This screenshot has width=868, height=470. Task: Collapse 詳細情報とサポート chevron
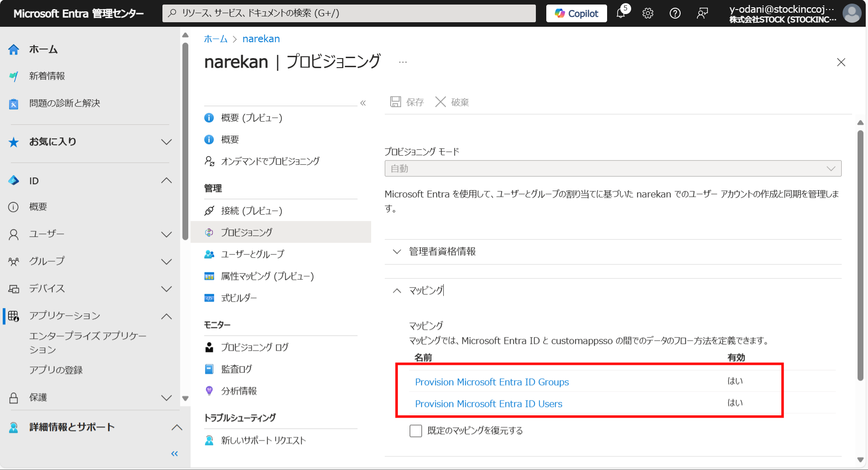pyautogui.click(x=177, y=427)
